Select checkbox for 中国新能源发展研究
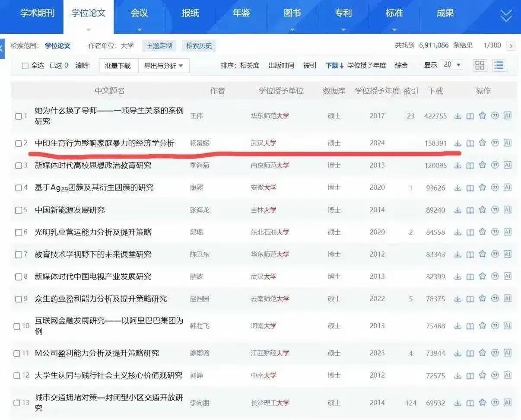 coord(18,210)
